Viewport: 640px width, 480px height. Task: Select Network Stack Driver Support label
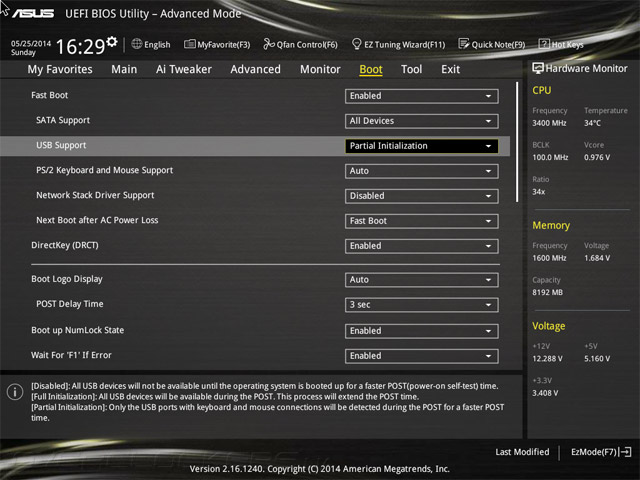95,195
